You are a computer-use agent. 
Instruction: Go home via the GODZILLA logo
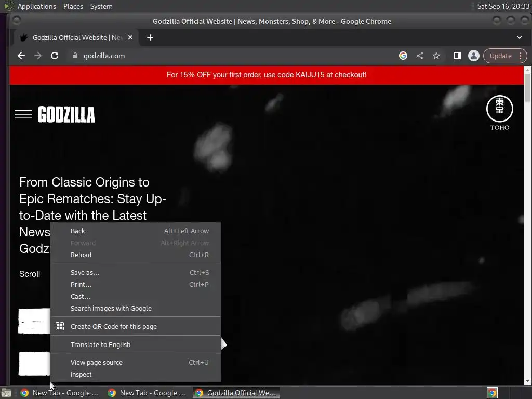coord(66,114)
